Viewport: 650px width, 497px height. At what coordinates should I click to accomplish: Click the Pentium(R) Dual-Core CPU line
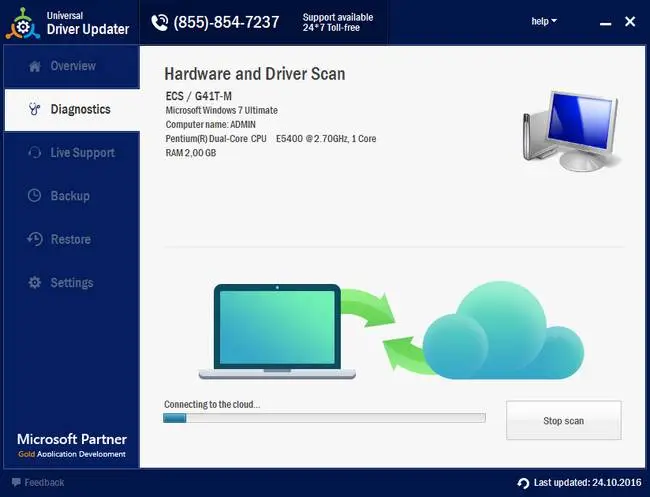[271, 138]
